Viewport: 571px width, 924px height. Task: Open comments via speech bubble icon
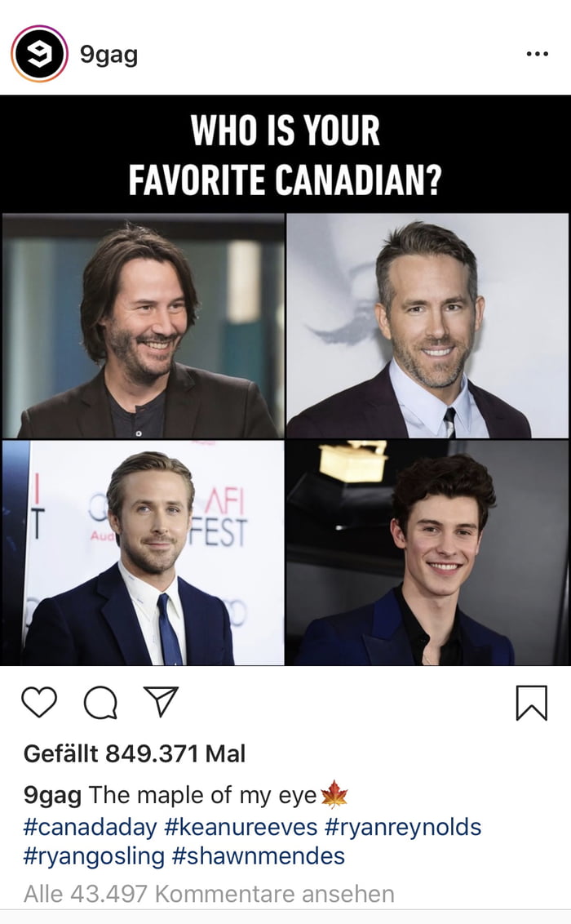(100, 703)
